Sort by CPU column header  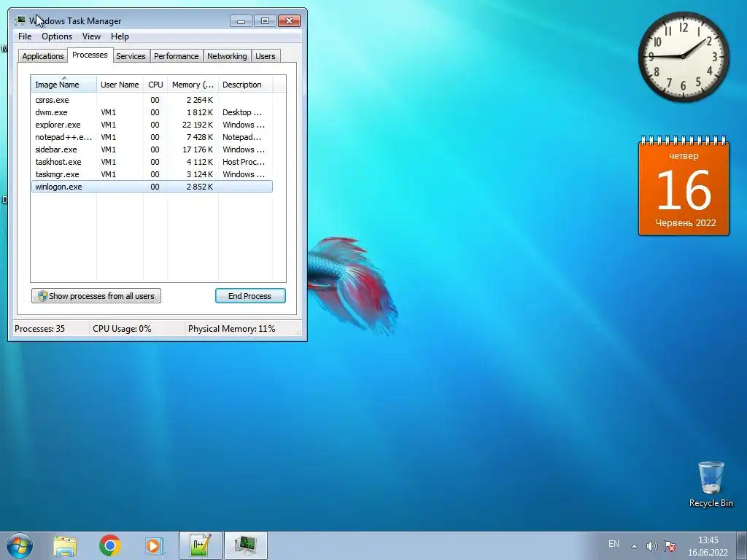tap(155, 85)
